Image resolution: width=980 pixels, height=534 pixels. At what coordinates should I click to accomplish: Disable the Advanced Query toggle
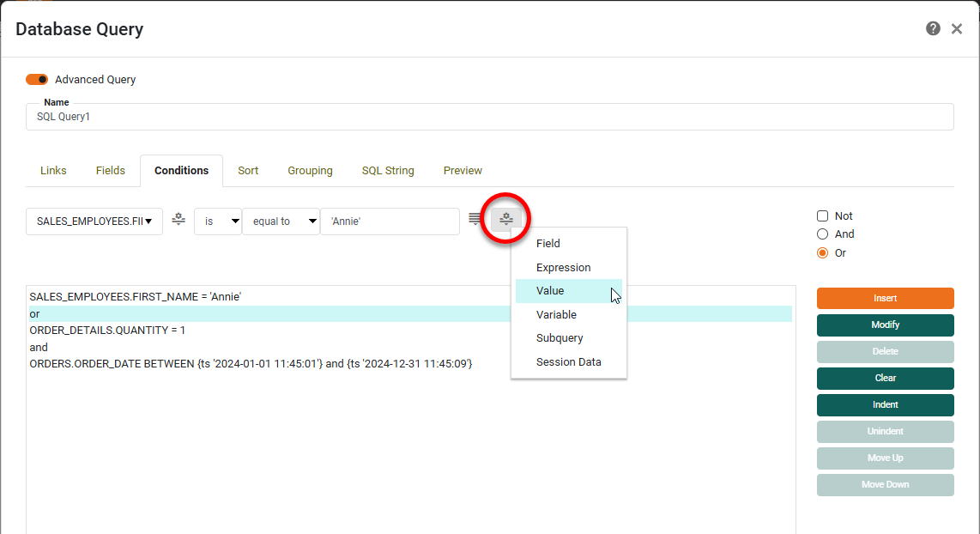(36, 79)
